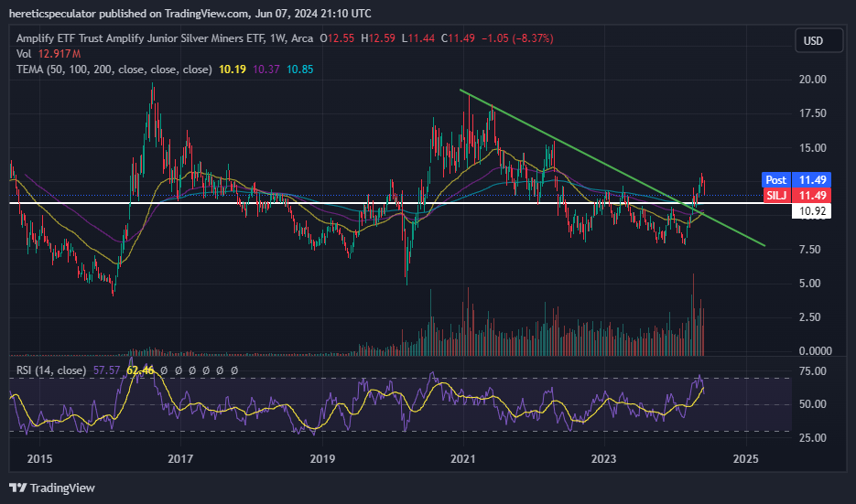
Task: Click the 2019 time axis label
Action: pos(322,459)
